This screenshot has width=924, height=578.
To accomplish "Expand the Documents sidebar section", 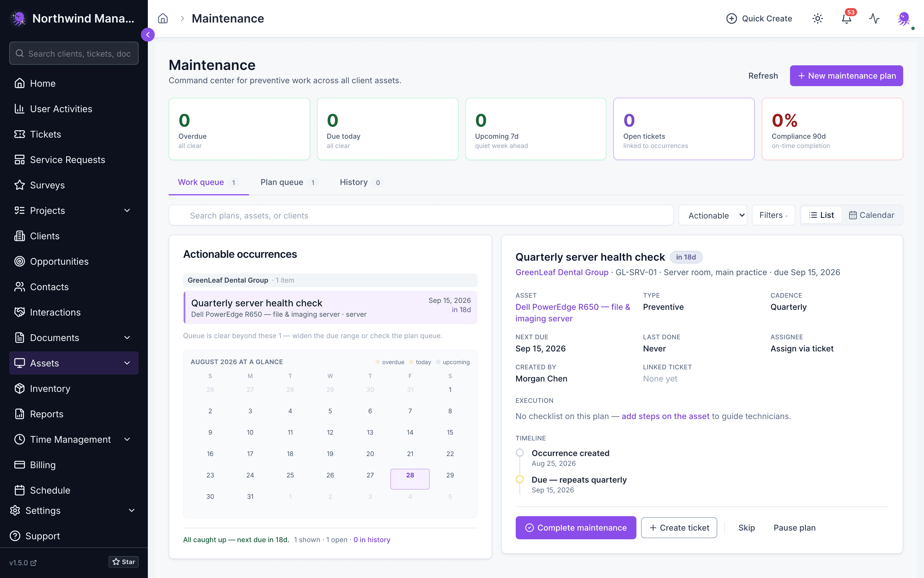I will [x=74, y=338].
